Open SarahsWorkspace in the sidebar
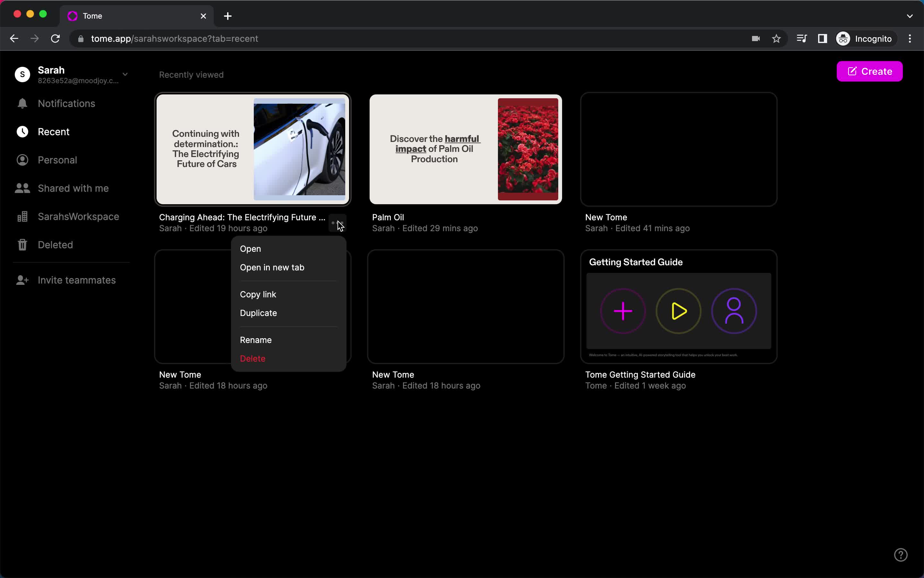The height and width of the screenshot is (578, 924). 78,217
